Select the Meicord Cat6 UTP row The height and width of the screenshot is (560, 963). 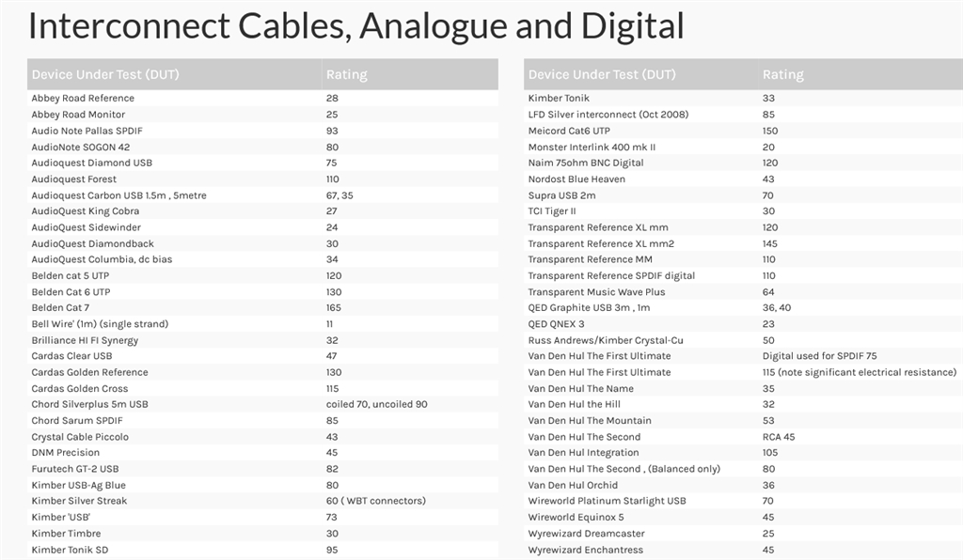pos(569,131)
